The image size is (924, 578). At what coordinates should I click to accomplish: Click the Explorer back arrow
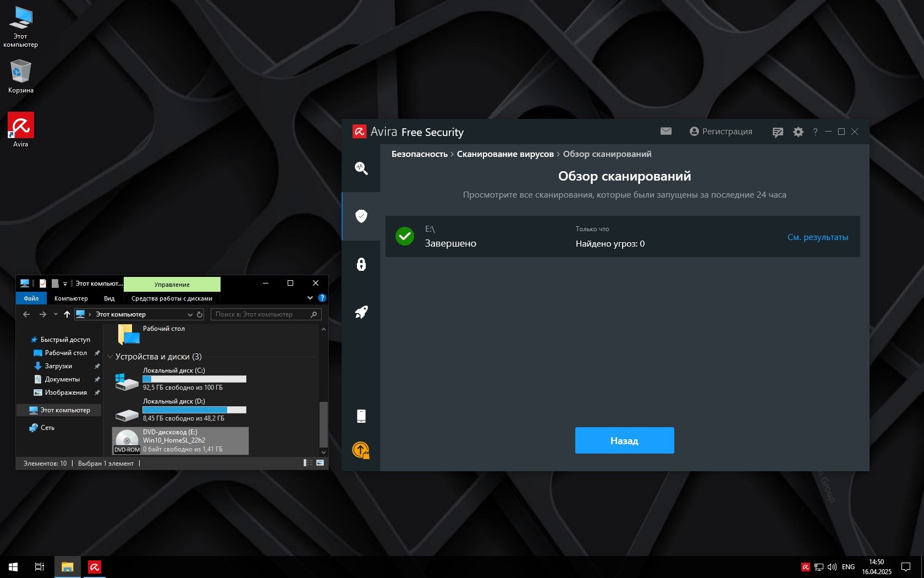point(26,314)
